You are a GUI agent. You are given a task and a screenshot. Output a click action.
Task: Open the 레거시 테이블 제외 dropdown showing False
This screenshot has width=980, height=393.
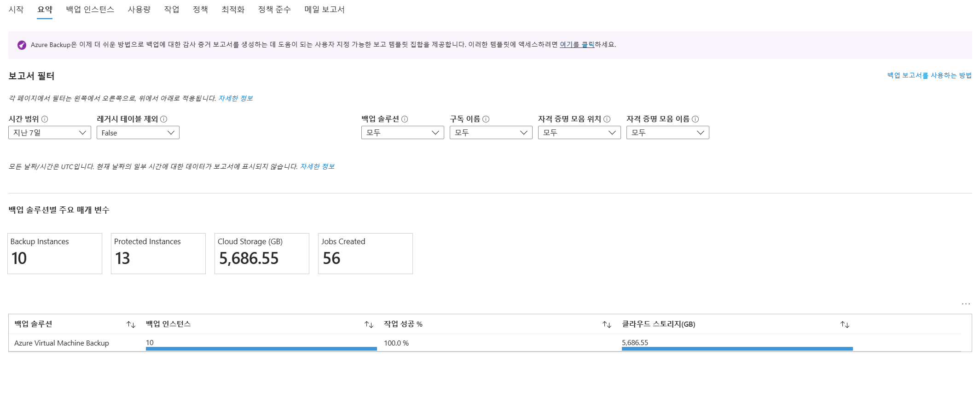(138, 133)
